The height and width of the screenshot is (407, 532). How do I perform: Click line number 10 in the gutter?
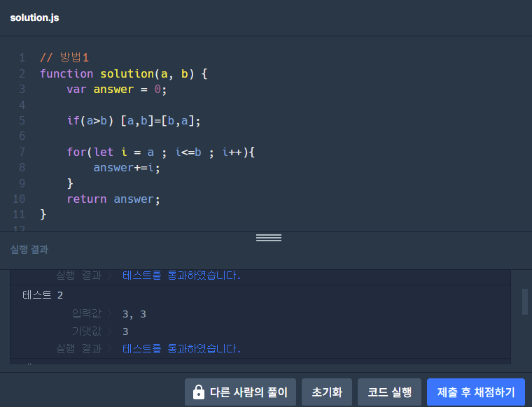(x=19, y=199)
